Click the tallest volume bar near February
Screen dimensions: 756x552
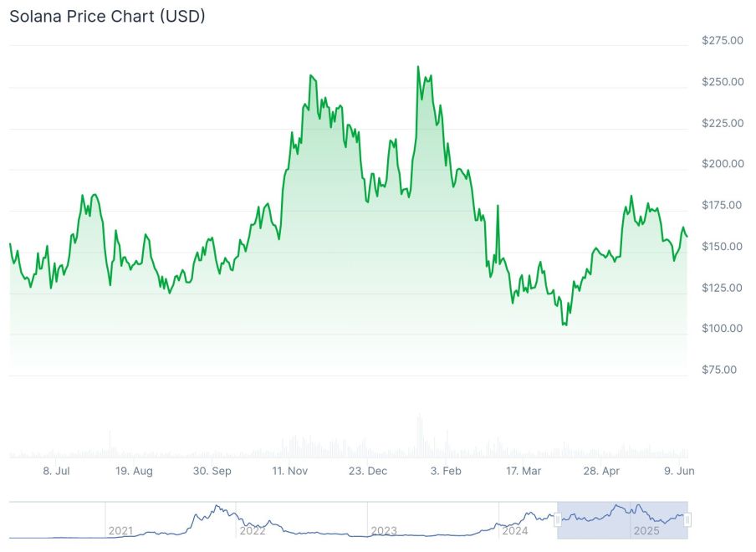(x=419, y=437)
